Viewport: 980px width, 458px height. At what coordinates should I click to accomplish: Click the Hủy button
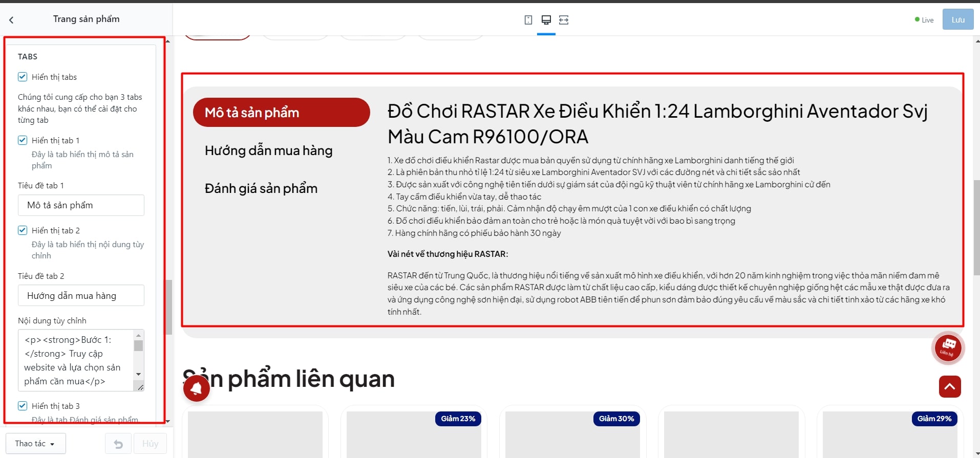[150, 444]
